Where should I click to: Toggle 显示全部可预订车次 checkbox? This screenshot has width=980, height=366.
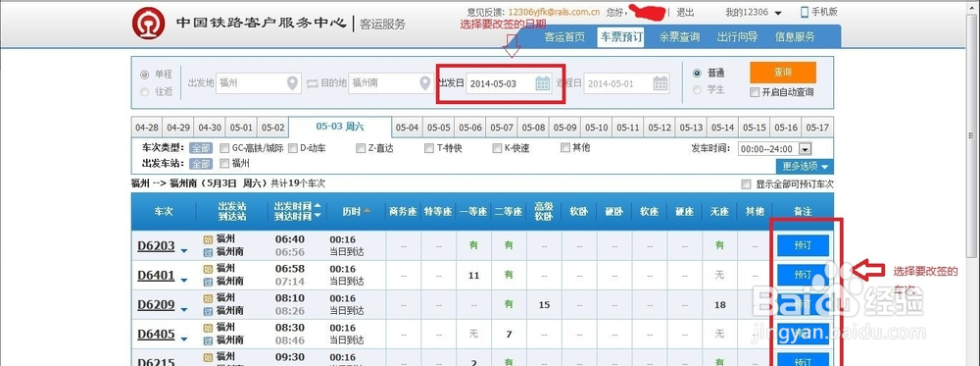tap(745, 184)
